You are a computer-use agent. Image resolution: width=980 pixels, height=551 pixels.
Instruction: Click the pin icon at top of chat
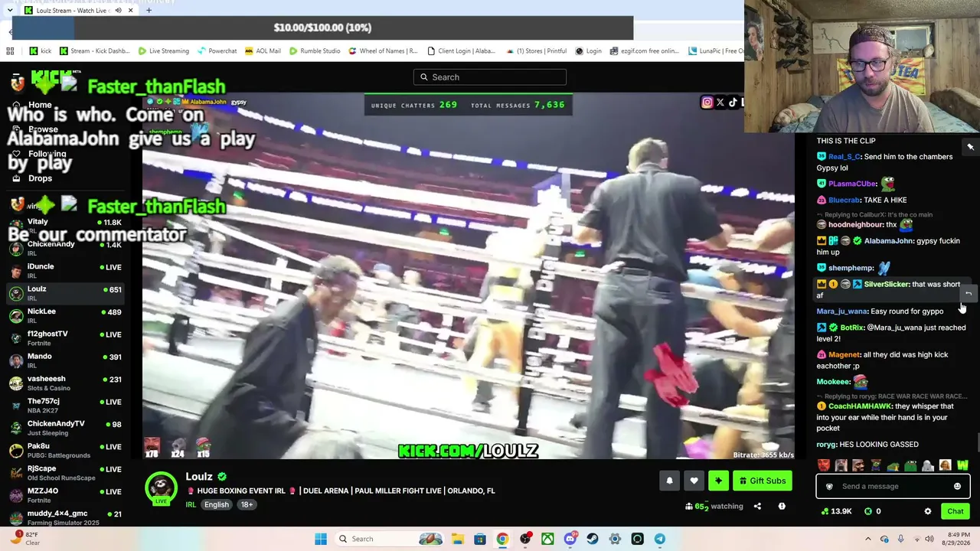click(970, 146)
